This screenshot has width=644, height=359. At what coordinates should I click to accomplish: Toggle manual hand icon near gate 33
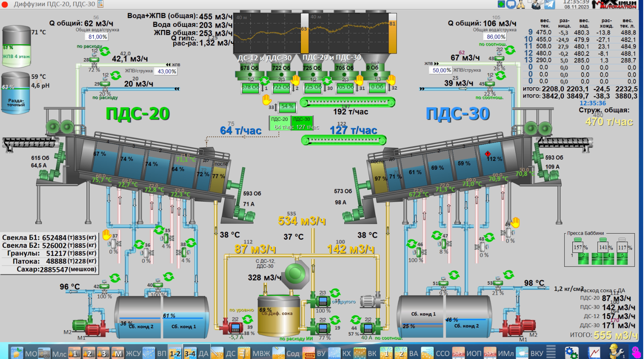click(267, 100)
